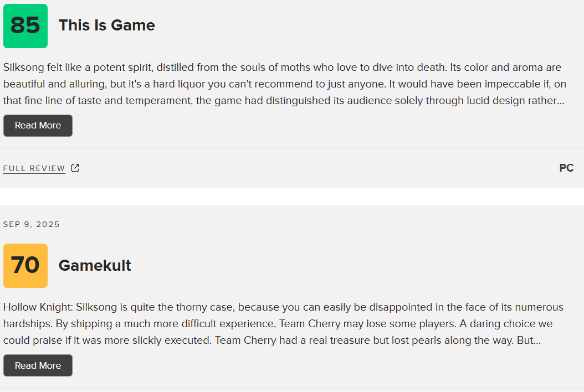
Task: Click ellipsis after 'along the way. But'
Action: click(x=536, y=341)
